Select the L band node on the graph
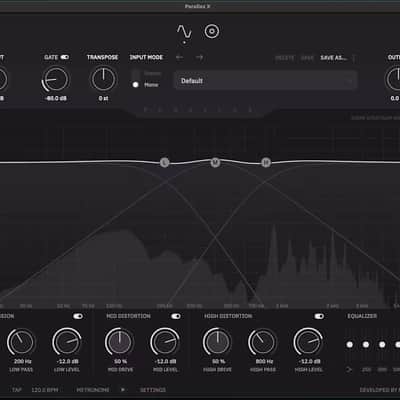The image size is (400, 400). pos(164,163)
